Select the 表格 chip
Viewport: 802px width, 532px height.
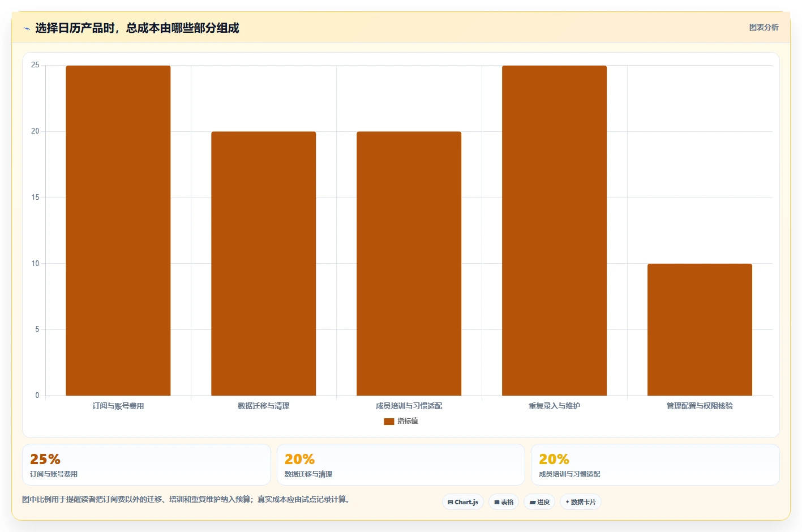pos(504,502)
